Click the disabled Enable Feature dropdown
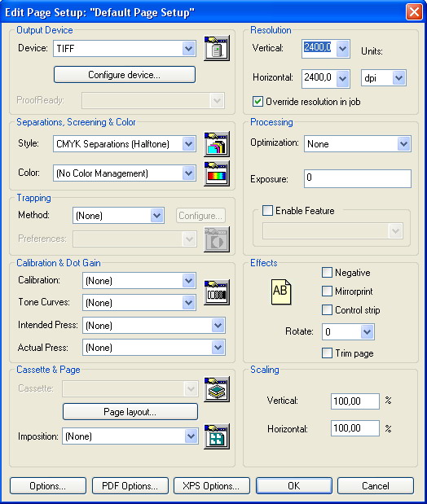The height and width of the screenshot is (504, 427). point(332,230)
